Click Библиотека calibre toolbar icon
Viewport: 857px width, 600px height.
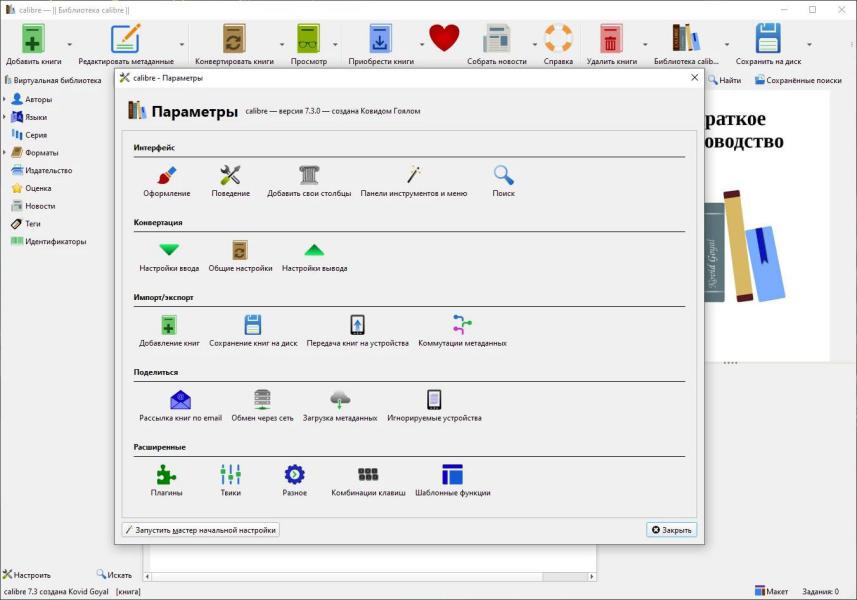pyautogui.click(x=686, y=44)
